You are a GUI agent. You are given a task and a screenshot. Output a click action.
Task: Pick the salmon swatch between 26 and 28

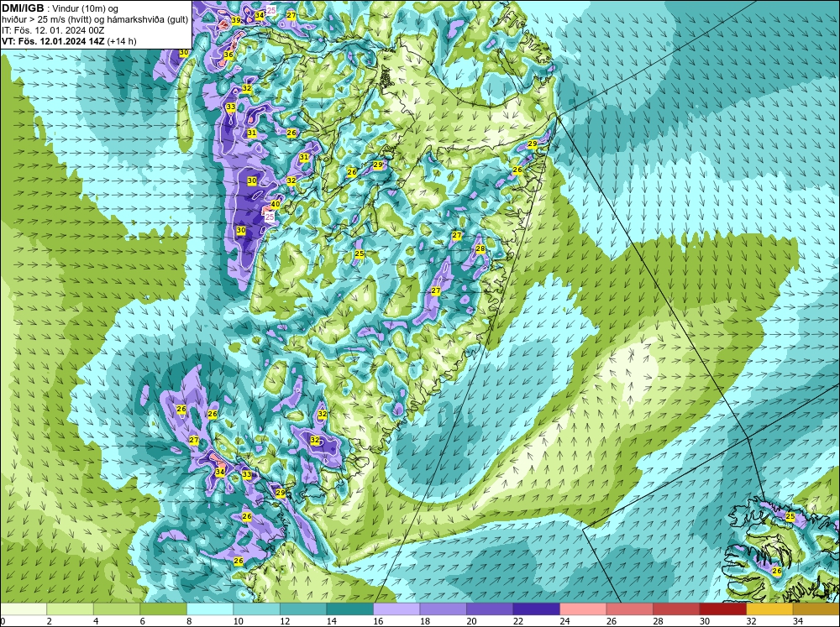[x=629, y=609]
